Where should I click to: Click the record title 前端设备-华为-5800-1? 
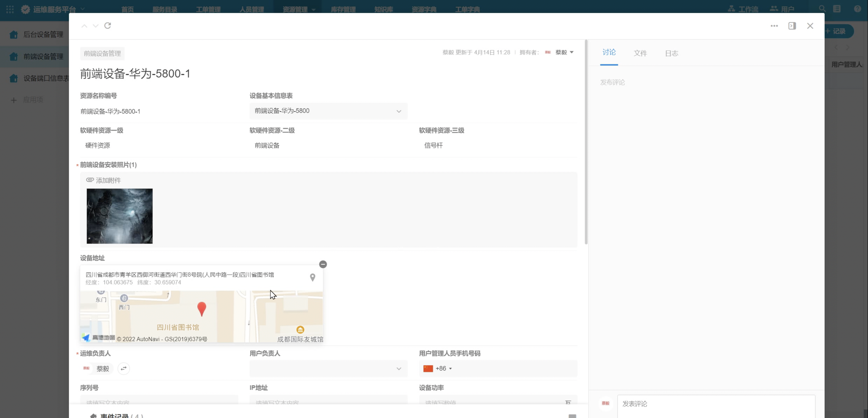(x=135, y=74)
